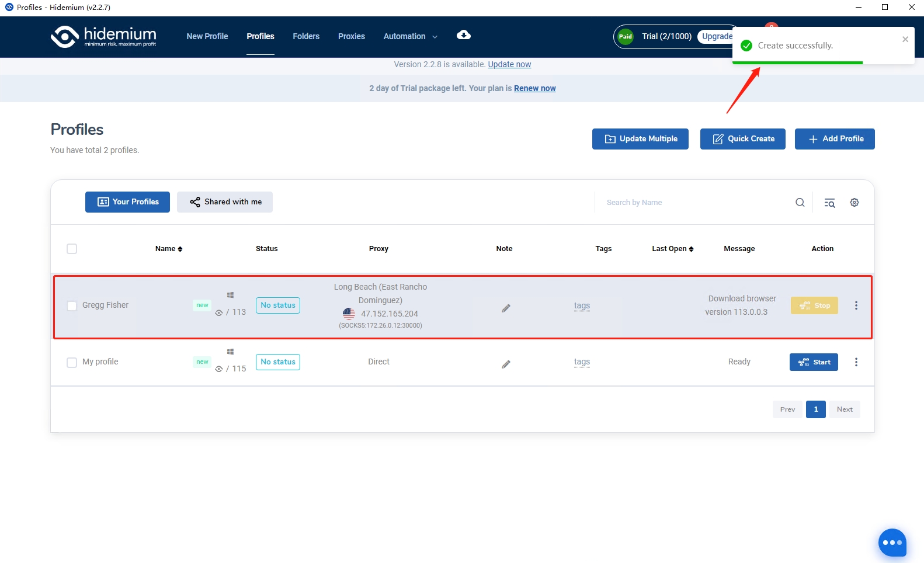Click the cloud download icon in navbar
924x563 pixels.
click(463, 35)
